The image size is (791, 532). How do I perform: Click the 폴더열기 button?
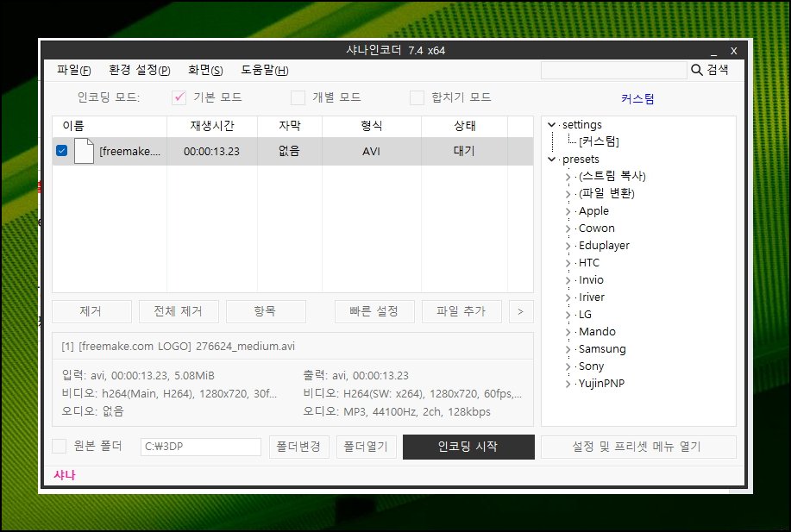click(367, 447)
